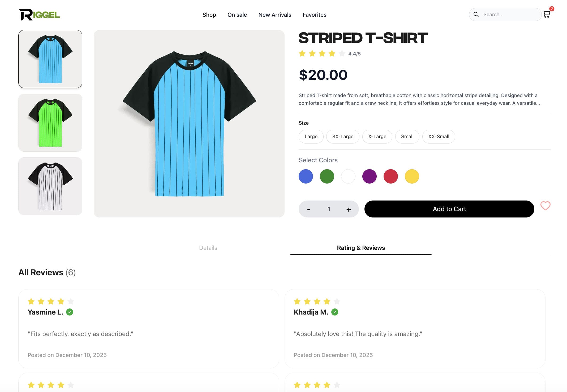Add the t-shirt to favorites with heart icon
Screen dimensions: 567x392
click(x=546, y=206)
